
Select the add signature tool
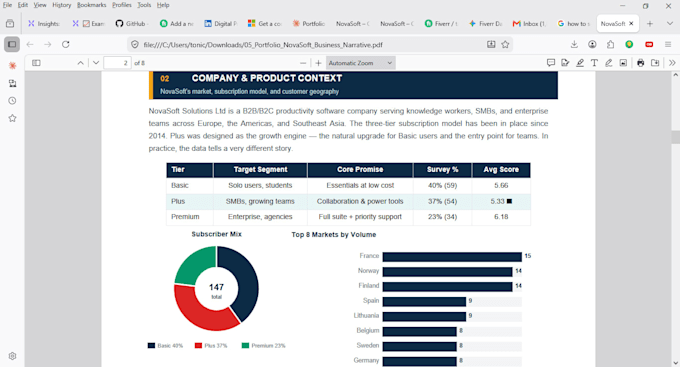point(565,63)
